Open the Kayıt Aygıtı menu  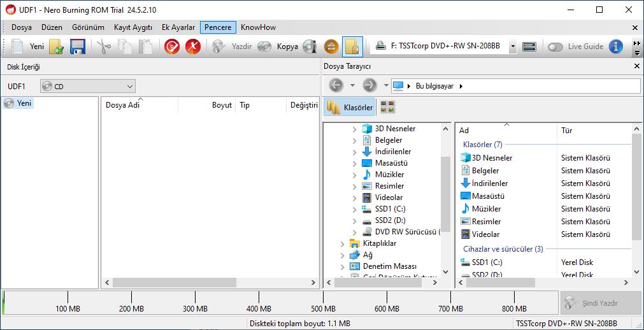[x=133, y=27]
